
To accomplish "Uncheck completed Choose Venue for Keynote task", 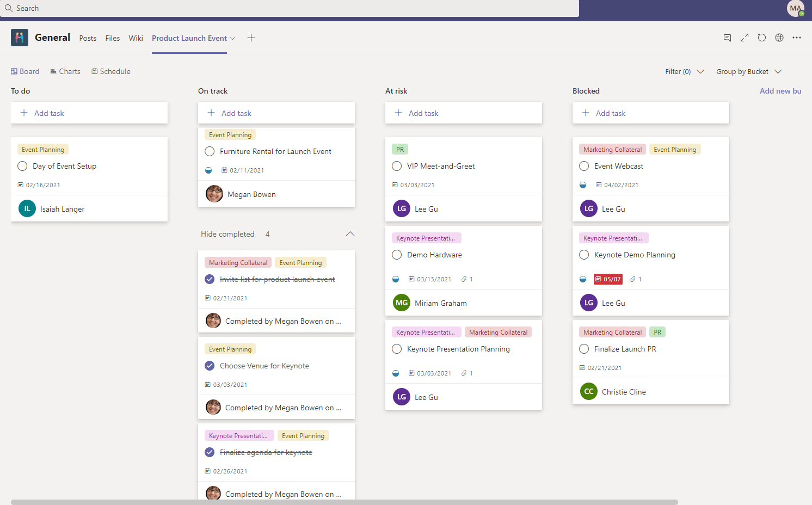I will tap(210, 366).
